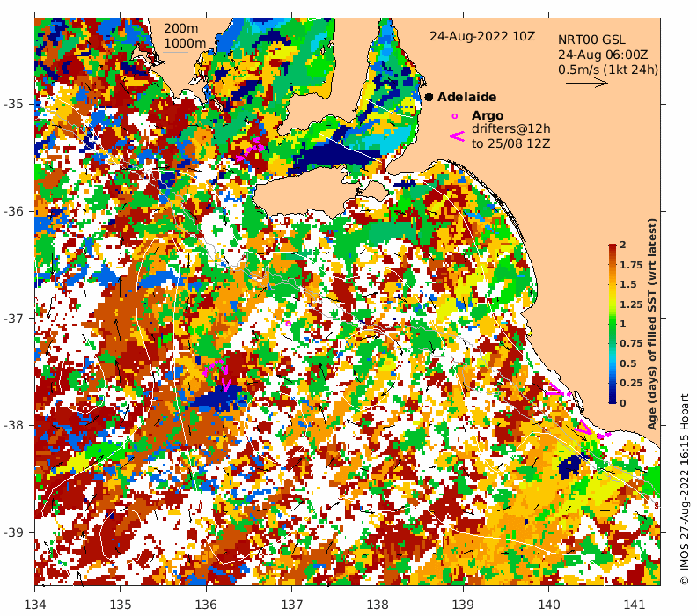697x616 pixels.
Task: Click the 200m contour legend label
Action: click(181, 28)
